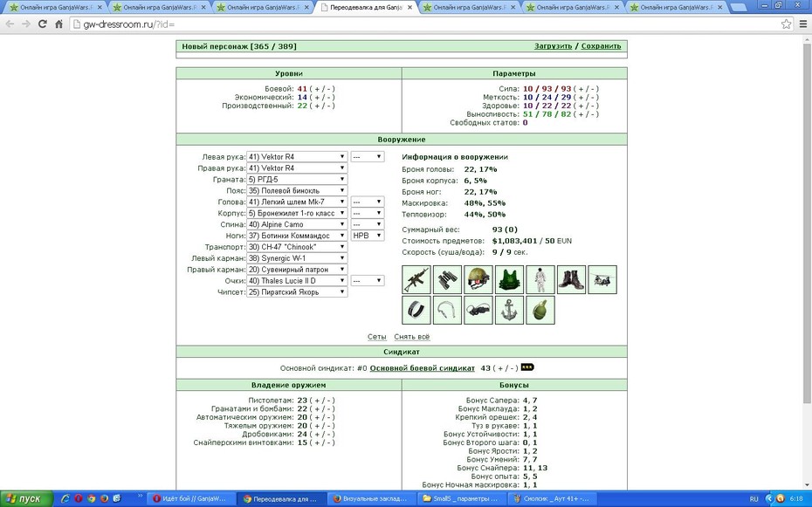Click the CH-47 Chinook helicopter icon
Viewport: 812px width, 507px height.
[x=602, y=280]
